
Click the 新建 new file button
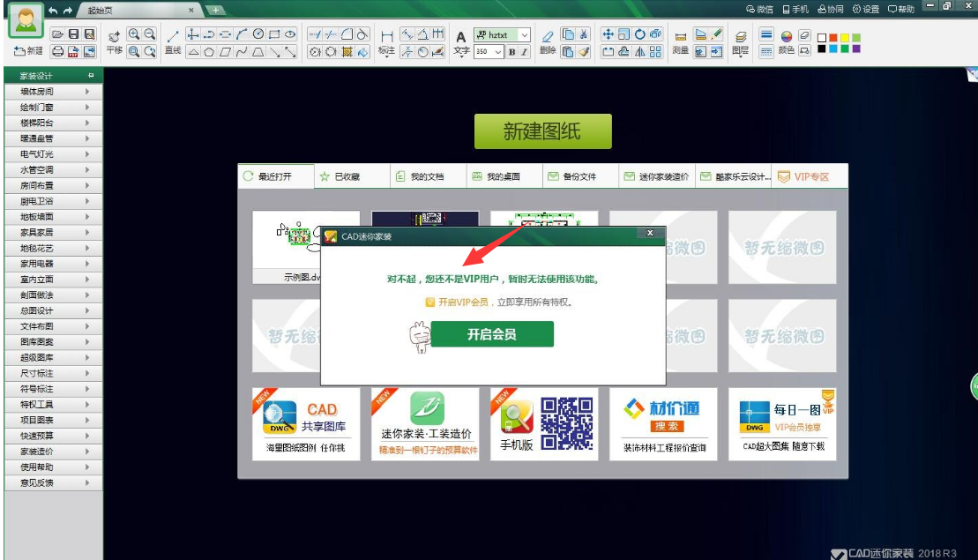28,50
